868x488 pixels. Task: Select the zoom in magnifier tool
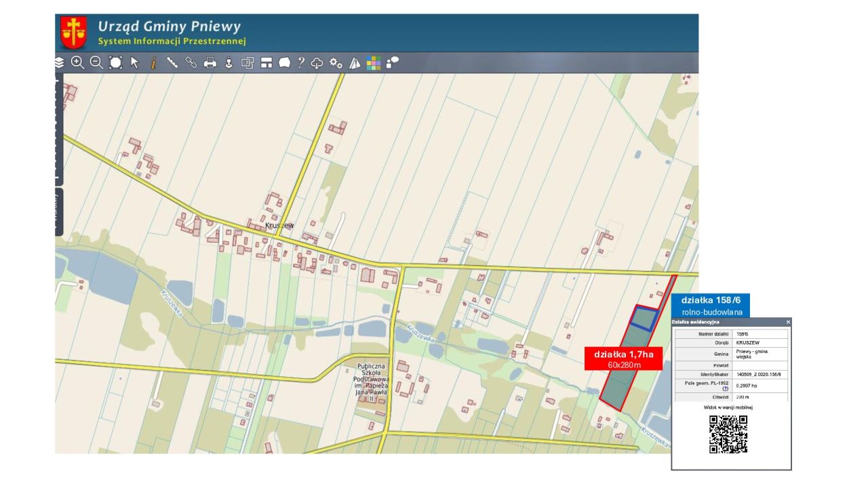[x=78, y=62]
